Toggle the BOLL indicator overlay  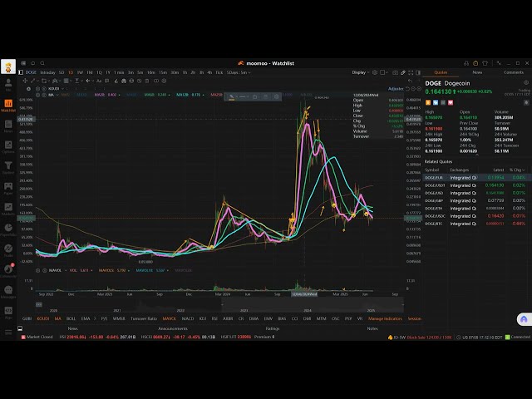coord(71,318)
